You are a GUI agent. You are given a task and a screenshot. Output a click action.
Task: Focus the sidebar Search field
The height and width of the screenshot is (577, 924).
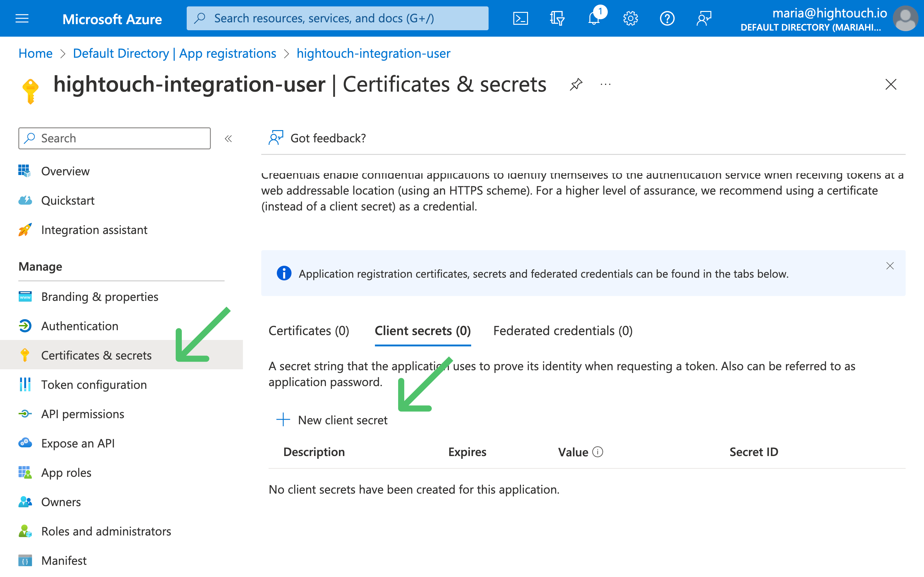[115, 138]
